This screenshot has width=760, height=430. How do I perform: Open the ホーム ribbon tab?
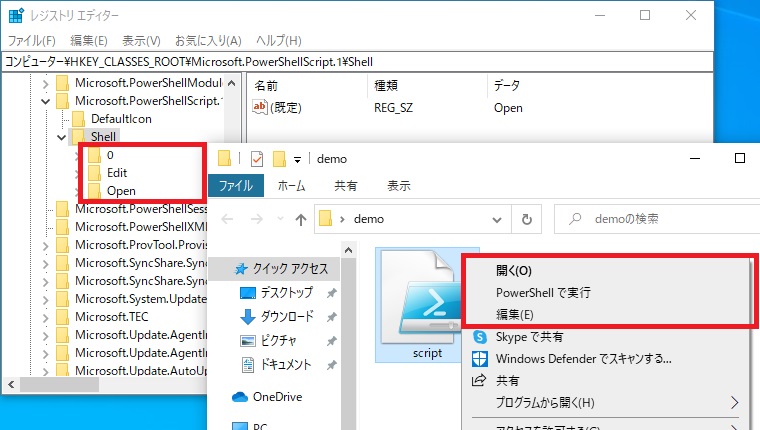click(x=292, y=186)
